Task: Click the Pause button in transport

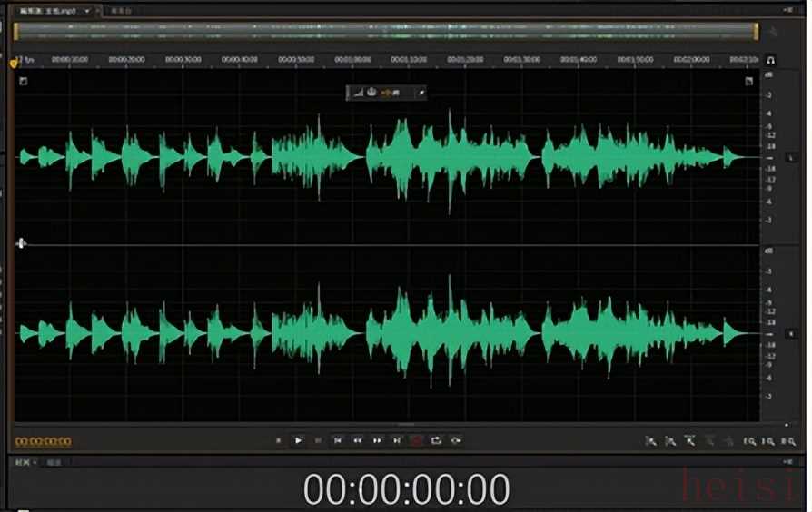Action: tap(318, 440)
